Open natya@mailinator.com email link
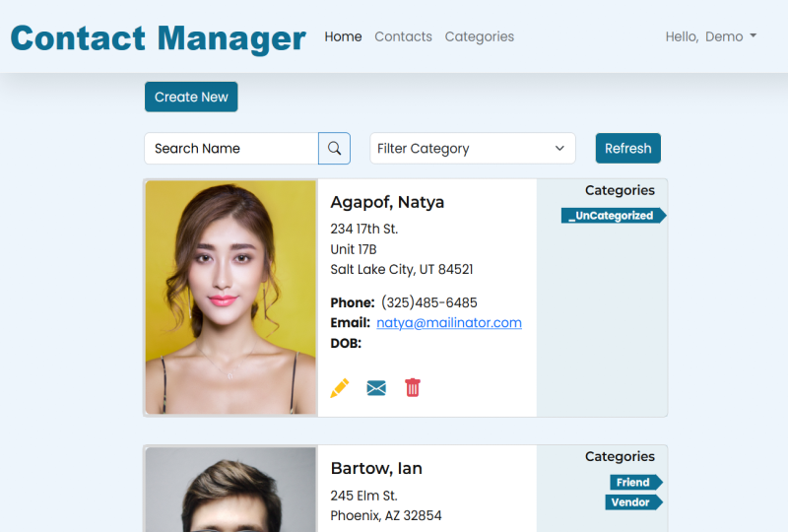This screenshot has height=532, width=788. click(449, 323)
